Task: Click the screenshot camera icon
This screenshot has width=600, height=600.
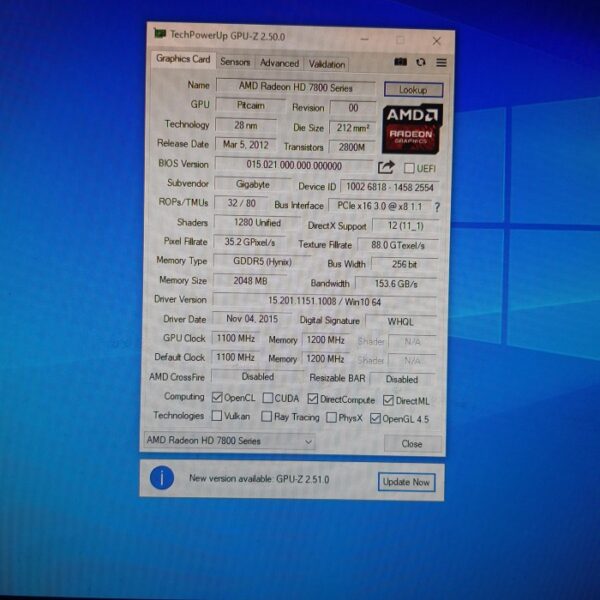Action: coord(400,62)
